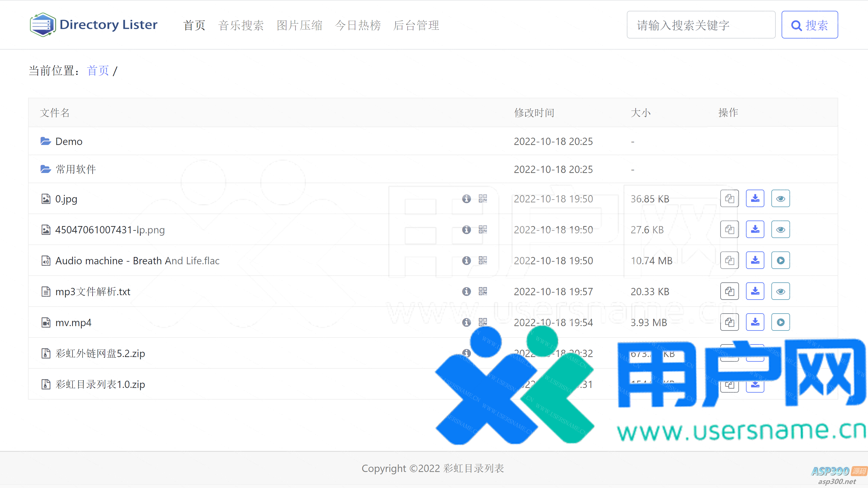868x488 pixels.
Task: Open Audio machine - Breath And Life.flac
Action: point(138,261)
